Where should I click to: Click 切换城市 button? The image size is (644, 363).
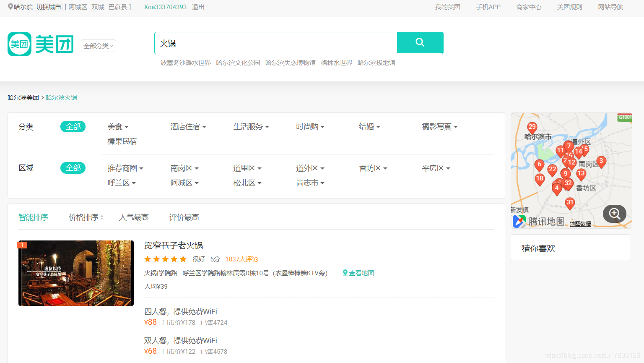49,7
